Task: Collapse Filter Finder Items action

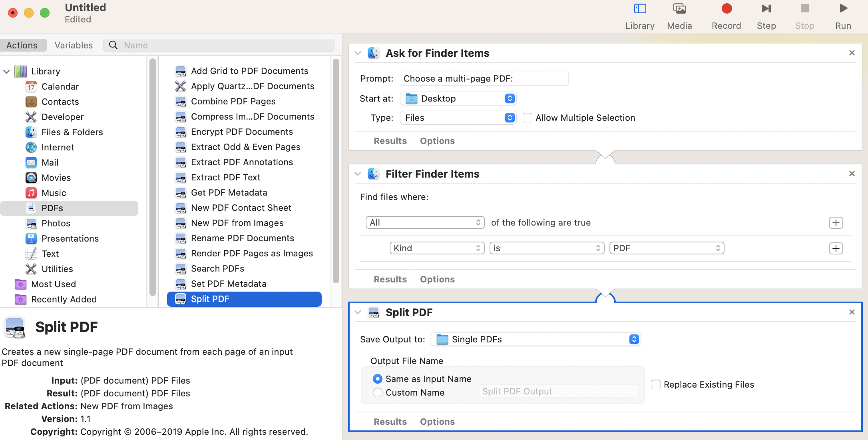Action: 358,174
